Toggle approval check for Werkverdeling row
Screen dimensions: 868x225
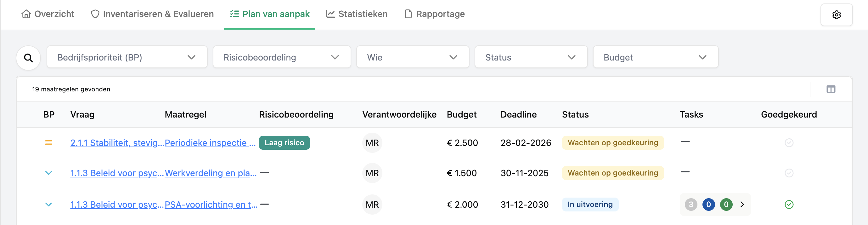click(x=789, y=173)
